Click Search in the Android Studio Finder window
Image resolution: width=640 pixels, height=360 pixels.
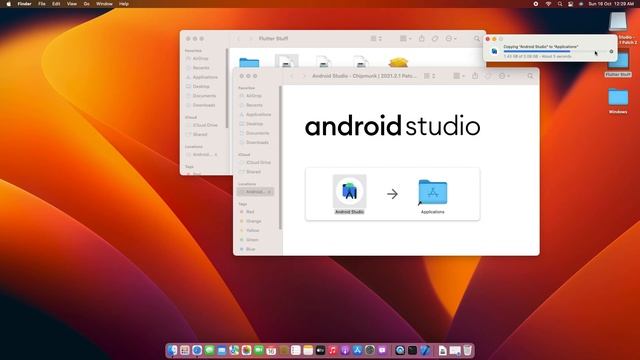click(x=530, y=76)
